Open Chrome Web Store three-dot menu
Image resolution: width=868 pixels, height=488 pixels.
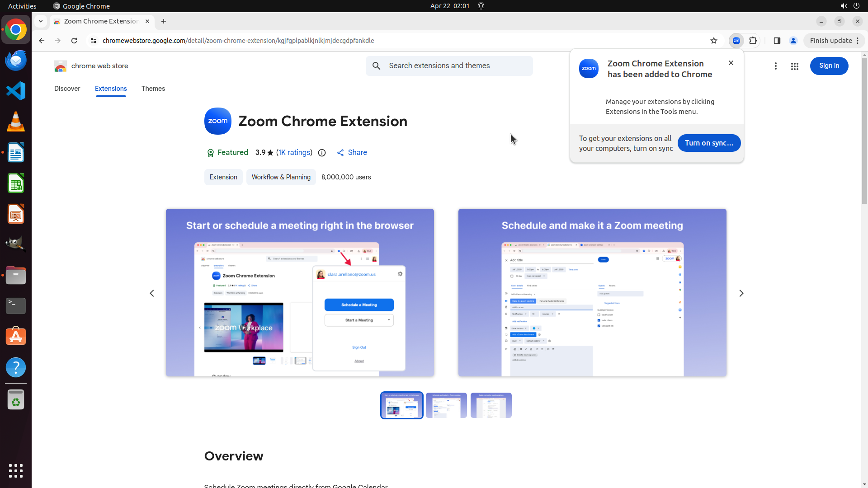coord(775,66)
